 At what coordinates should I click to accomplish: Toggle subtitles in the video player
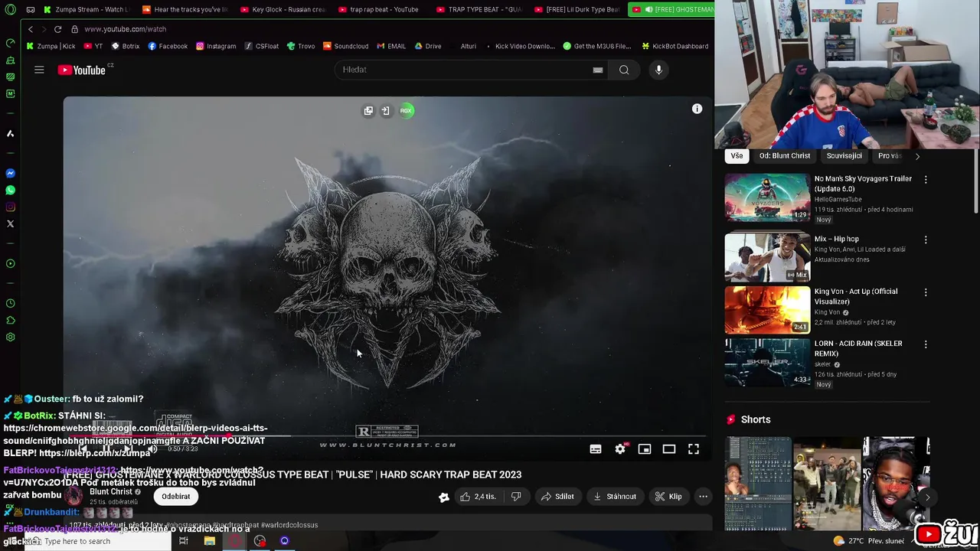[x=595, y=449]
